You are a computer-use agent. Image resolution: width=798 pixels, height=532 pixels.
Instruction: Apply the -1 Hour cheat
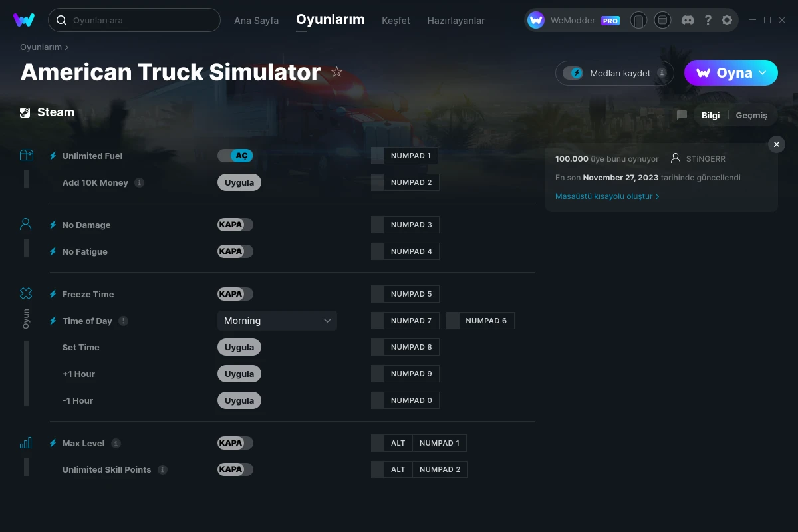tap(239, 400)
